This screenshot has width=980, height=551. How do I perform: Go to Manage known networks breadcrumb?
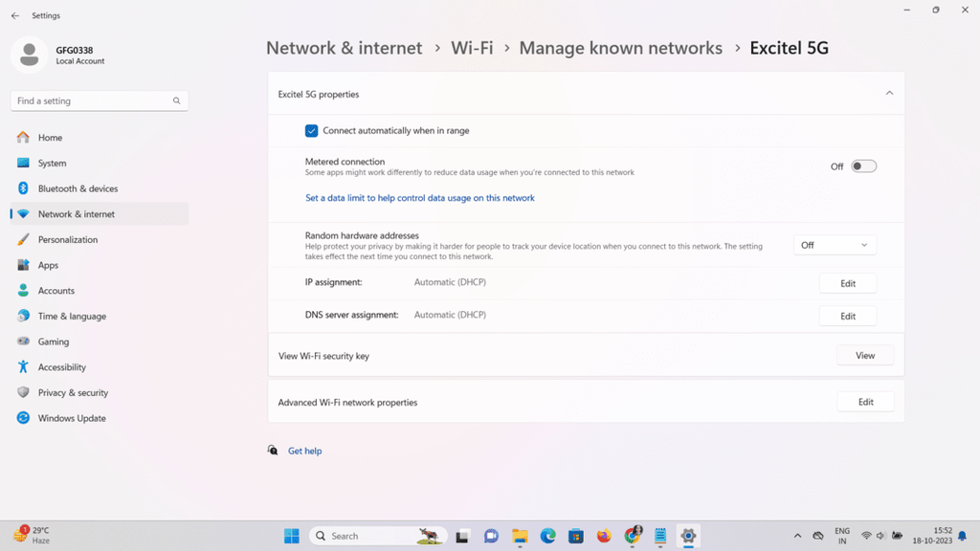click(620, 48)
